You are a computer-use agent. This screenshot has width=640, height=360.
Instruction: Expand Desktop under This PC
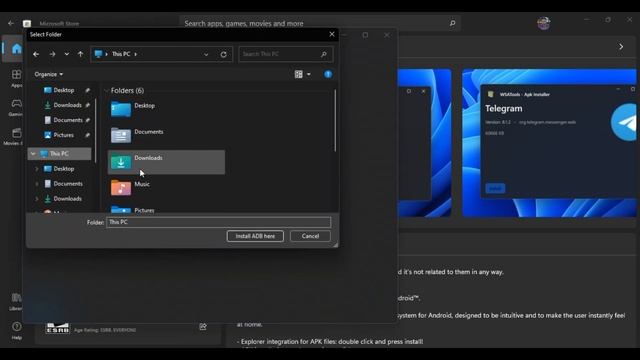tap(37, 169)
